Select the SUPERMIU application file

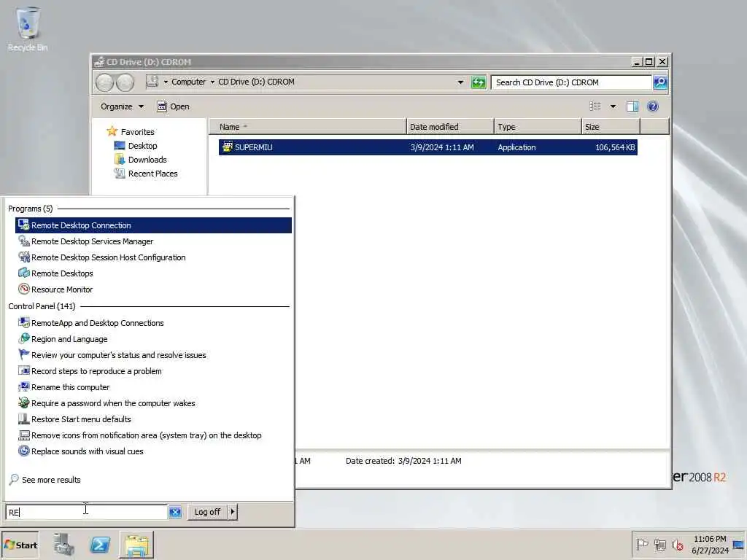[x=427, y=147]
